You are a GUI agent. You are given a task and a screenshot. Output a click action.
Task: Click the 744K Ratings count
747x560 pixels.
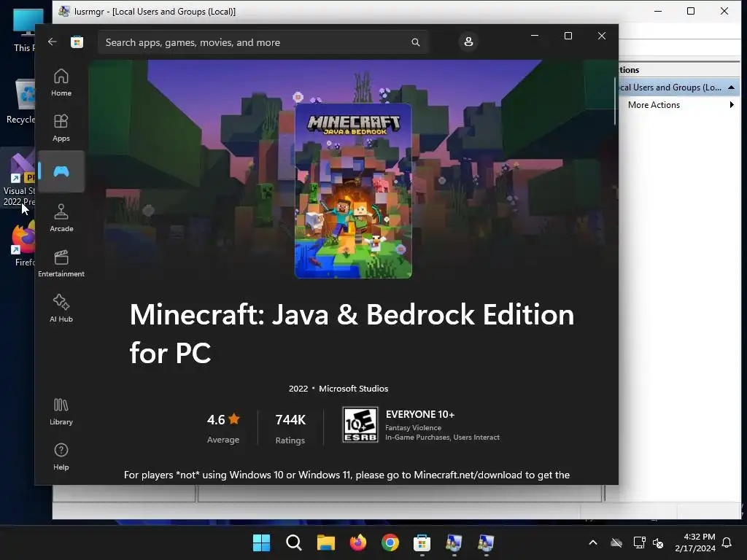coord(290,428)
